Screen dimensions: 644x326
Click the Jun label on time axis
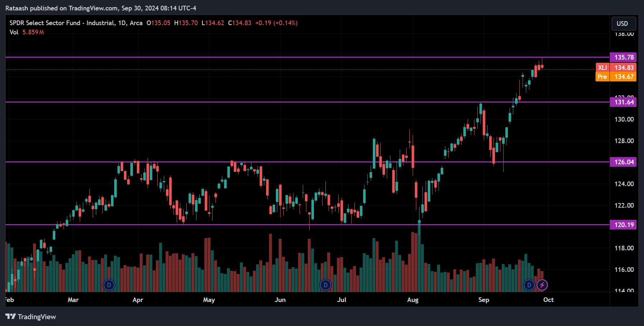pyautogui.click(x=280, y=300)
